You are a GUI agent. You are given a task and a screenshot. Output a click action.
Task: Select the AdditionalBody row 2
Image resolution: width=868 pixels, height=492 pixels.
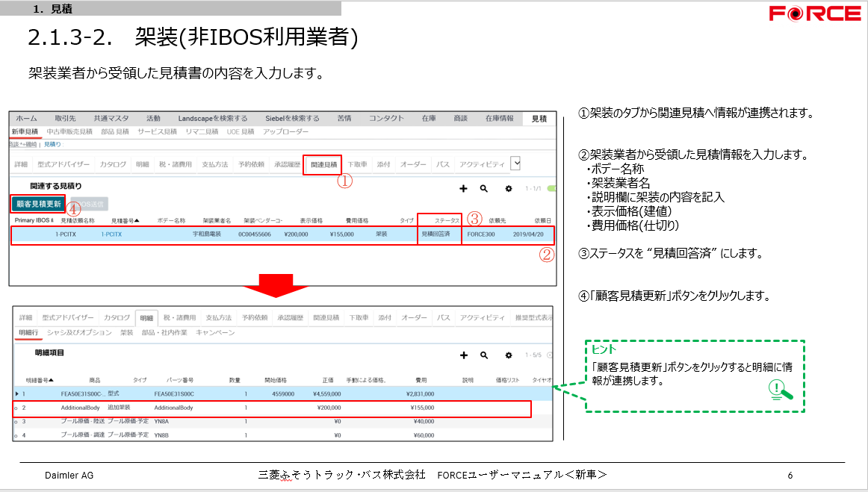click(x=80, y=408)
